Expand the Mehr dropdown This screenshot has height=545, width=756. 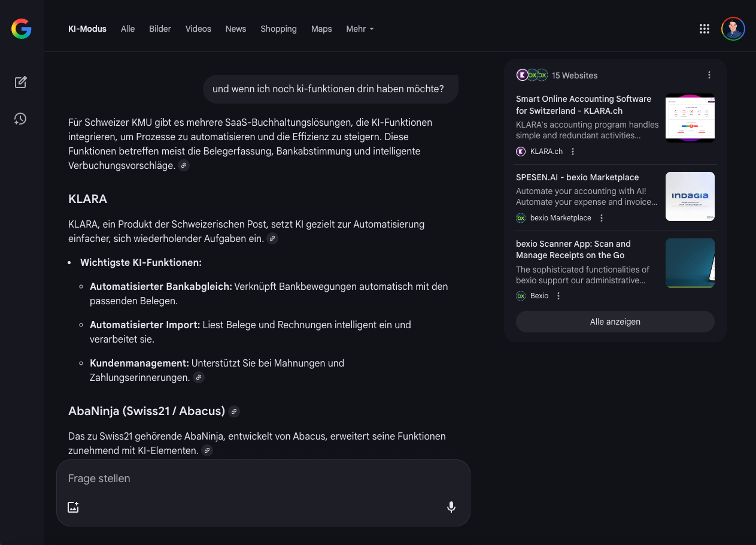360,29
